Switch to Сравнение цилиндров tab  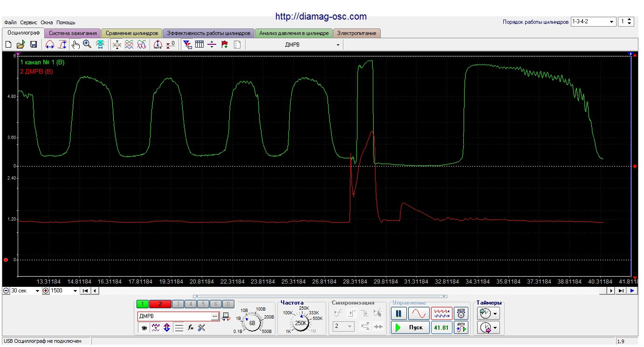coord(132,33)
